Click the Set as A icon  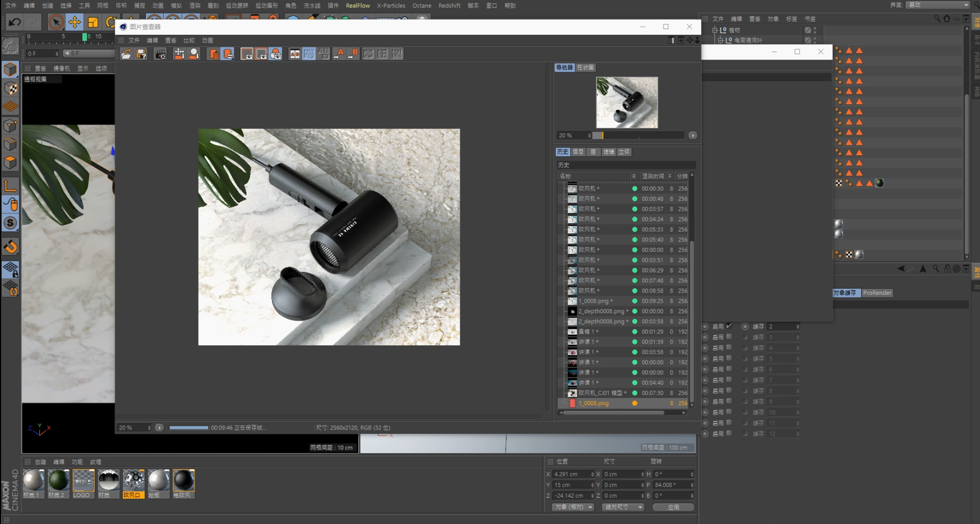[x=339, y=54]
